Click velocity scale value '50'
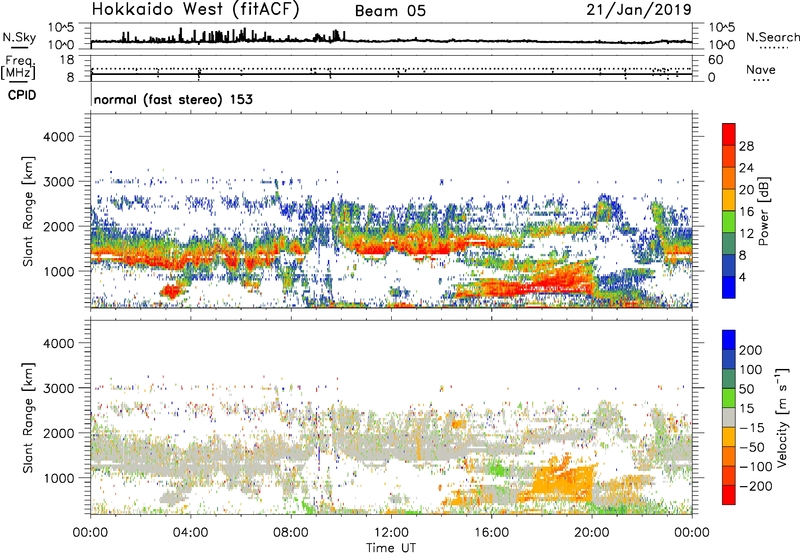Viewport: 800px width, 554px height. (746, 389)
